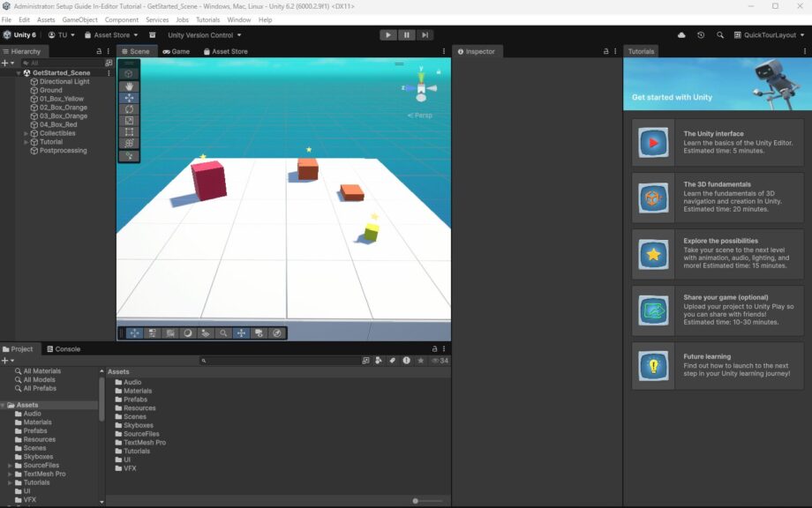
Task: Switch to the Game tab
Action: pyautogui.click(x=176, y=51)
